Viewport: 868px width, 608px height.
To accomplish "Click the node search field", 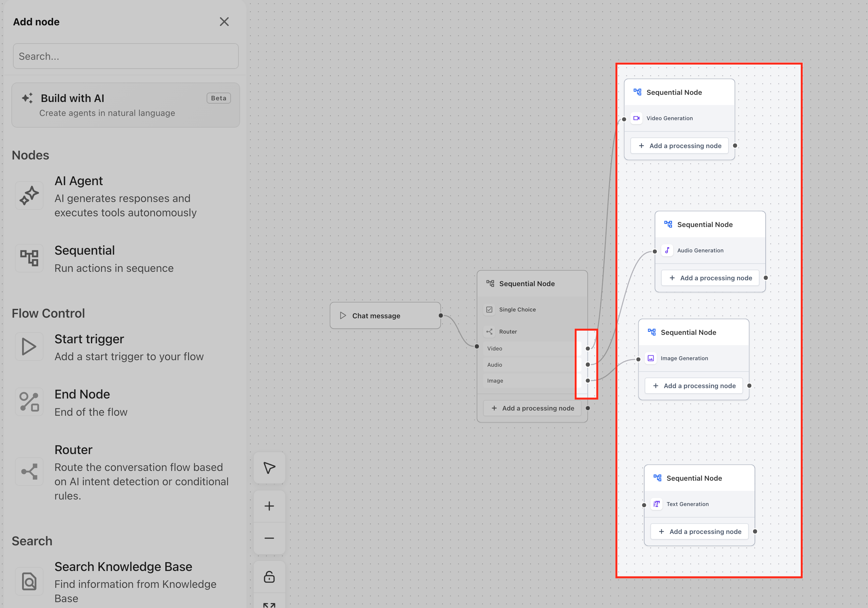I will tap(125, 56).
